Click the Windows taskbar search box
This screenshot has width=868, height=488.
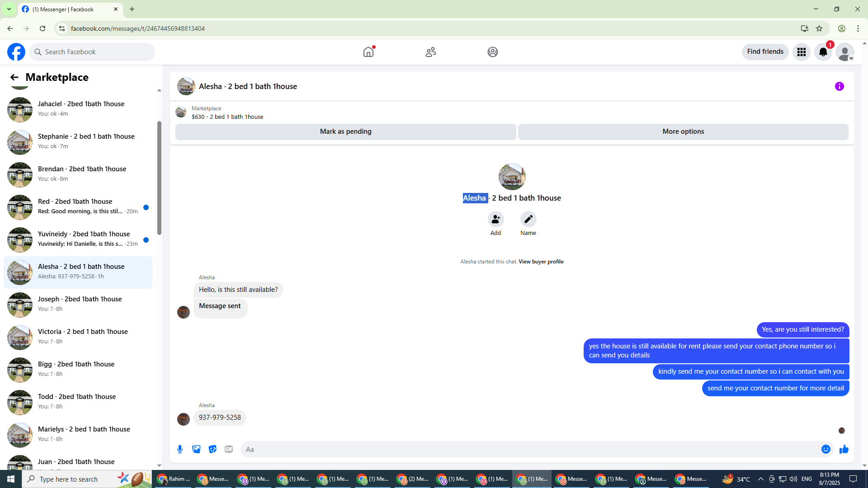point(86,479)
